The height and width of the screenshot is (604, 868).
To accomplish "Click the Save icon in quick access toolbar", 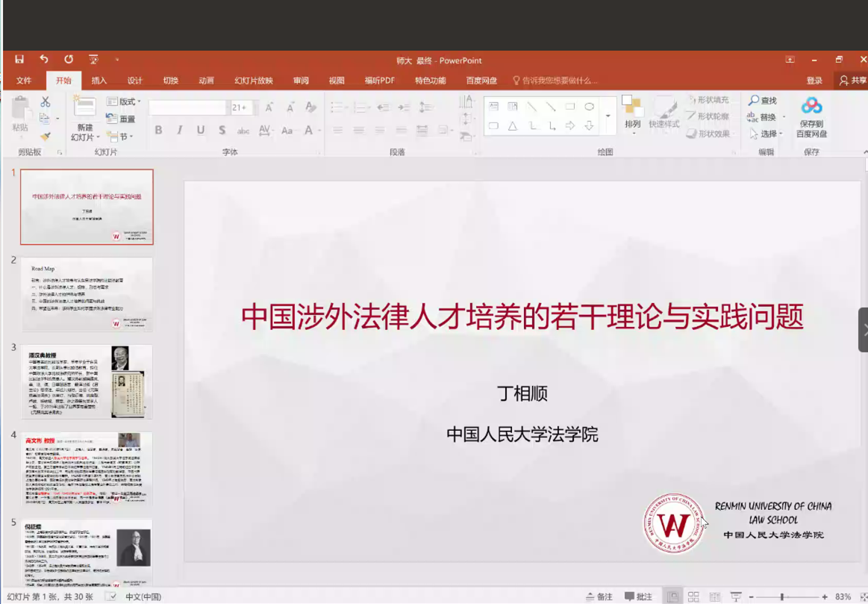I will pyautogui.click(x=19, y=60).
